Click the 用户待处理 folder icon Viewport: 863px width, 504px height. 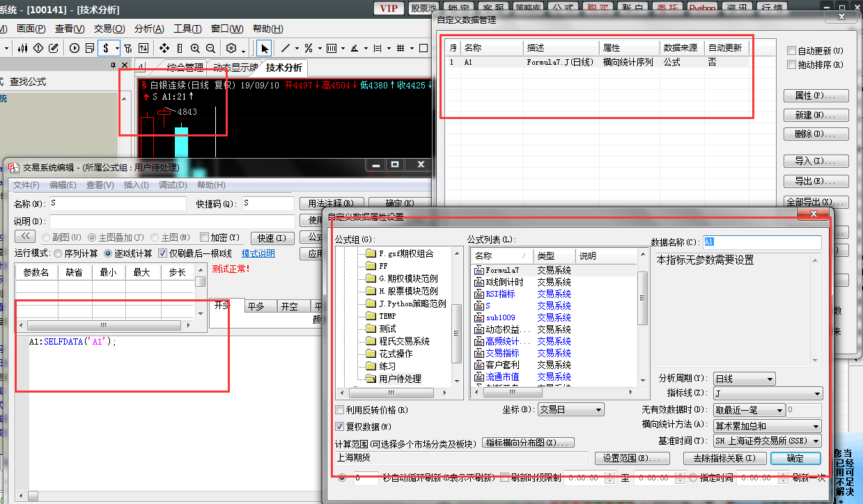(x=371, y=379)
